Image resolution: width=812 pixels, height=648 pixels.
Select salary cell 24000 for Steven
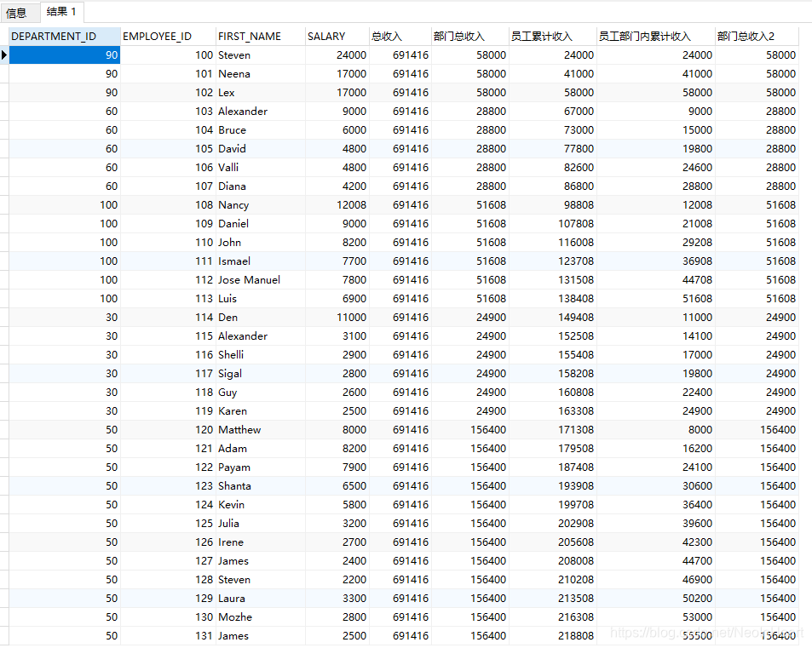pos(337,54)
